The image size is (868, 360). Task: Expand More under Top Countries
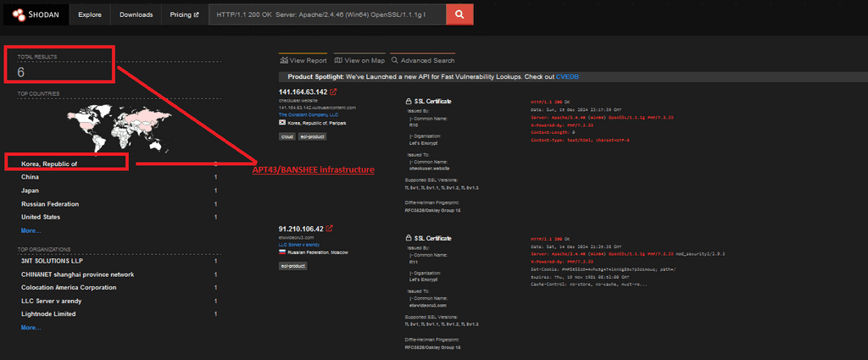[31, 230]
